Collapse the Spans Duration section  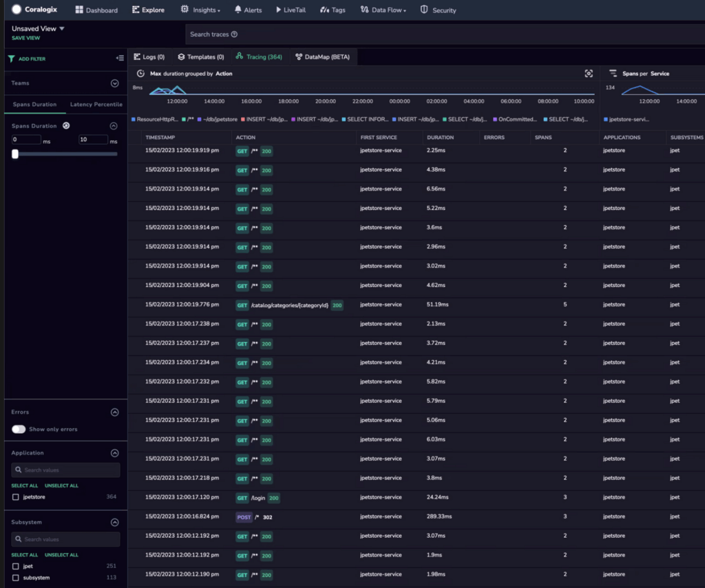click(114, 126)
